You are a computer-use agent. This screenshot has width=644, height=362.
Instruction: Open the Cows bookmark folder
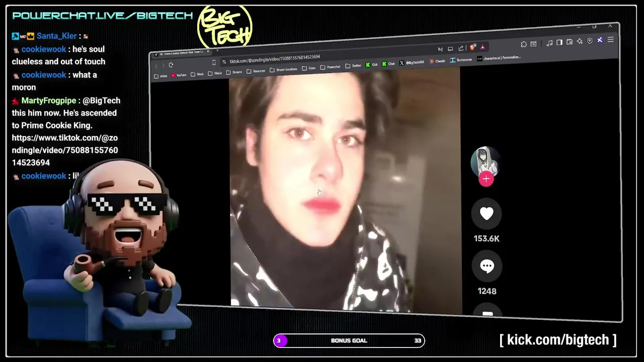click(308, 68)
